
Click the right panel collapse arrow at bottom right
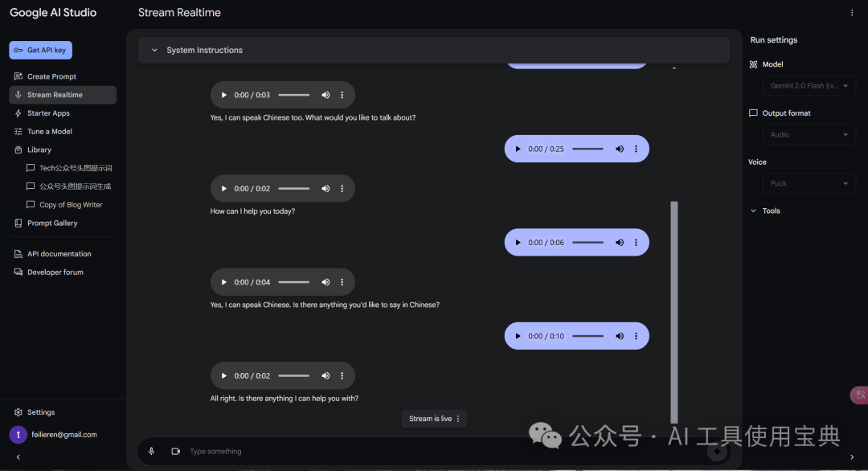coord(852,457)
